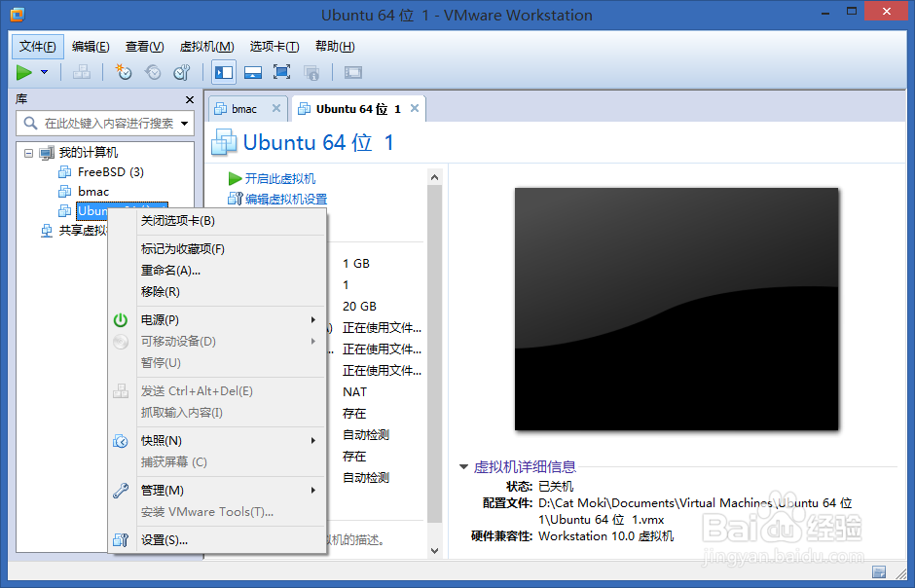Toggle the library sidebar view icon
This screenshot has width=915, height=588.
tap(224, 72)
